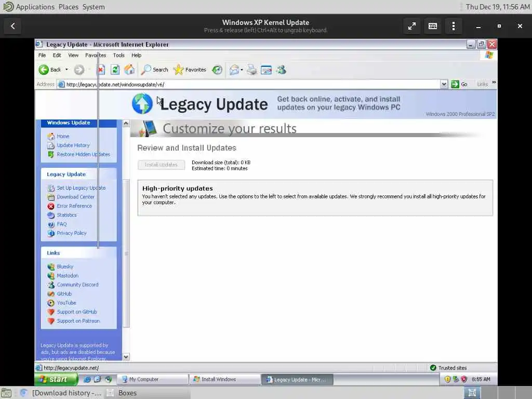Click the Go button beside address bar
532x399 pixels.
(x=459, y=85)
